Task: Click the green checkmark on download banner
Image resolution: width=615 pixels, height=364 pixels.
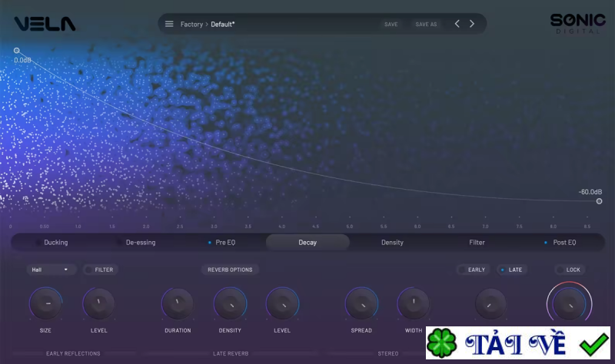Action: (x=593, y=344)
